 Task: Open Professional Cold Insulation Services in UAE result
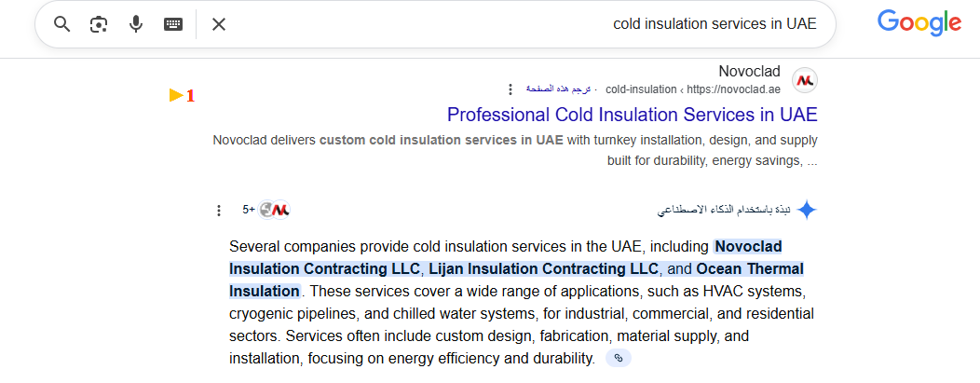pos(632,115)
